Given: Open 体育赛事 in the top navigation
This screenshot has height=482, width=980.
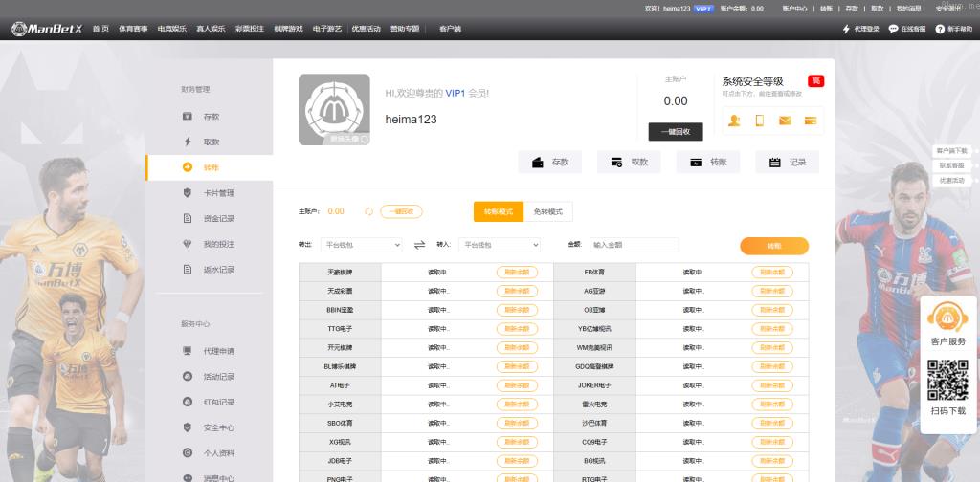Looking at the screenshot, I should tap(133, 30).
